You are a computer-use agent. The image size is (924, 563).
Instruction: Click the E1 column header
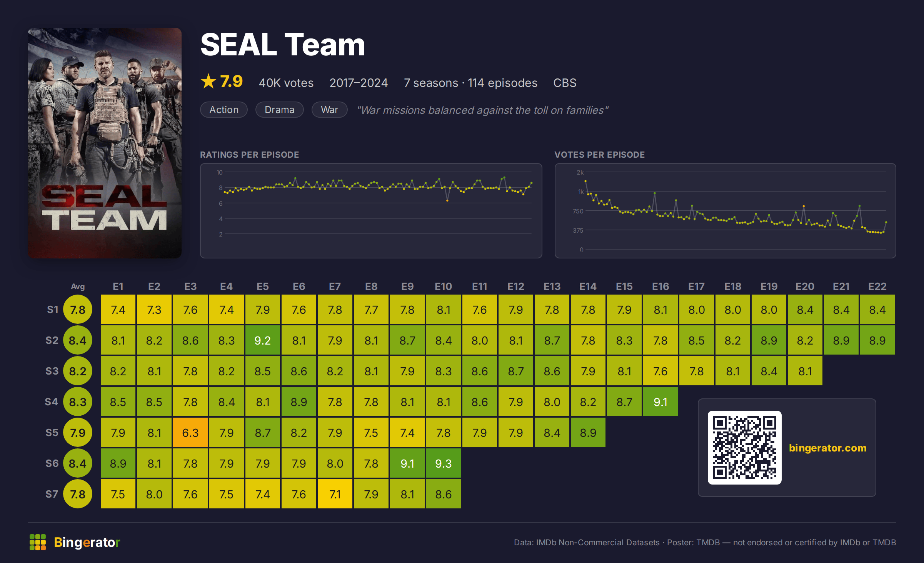[x=118, y=286]
